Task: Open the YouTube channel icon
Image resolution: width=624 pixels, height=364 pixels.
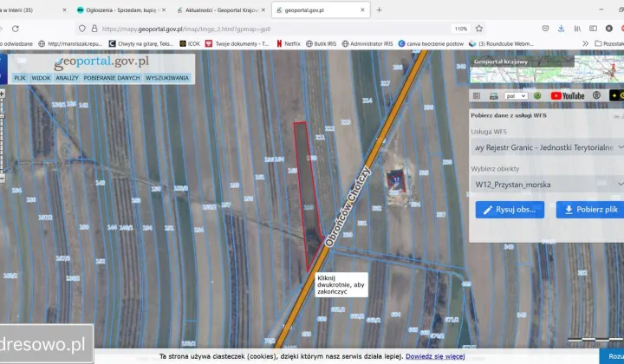Action: pyautogui.click(x=568, y=96)
